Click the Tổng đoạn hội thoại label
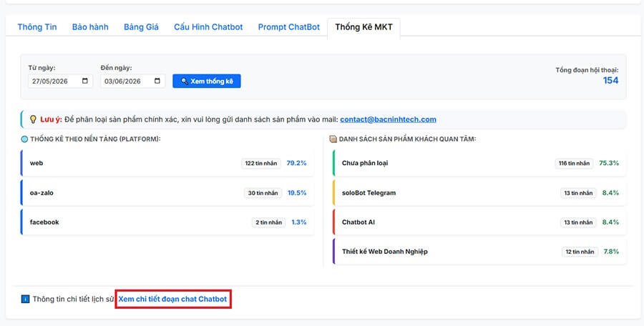This screenshot has height=326, width=644. coord(587,70)
